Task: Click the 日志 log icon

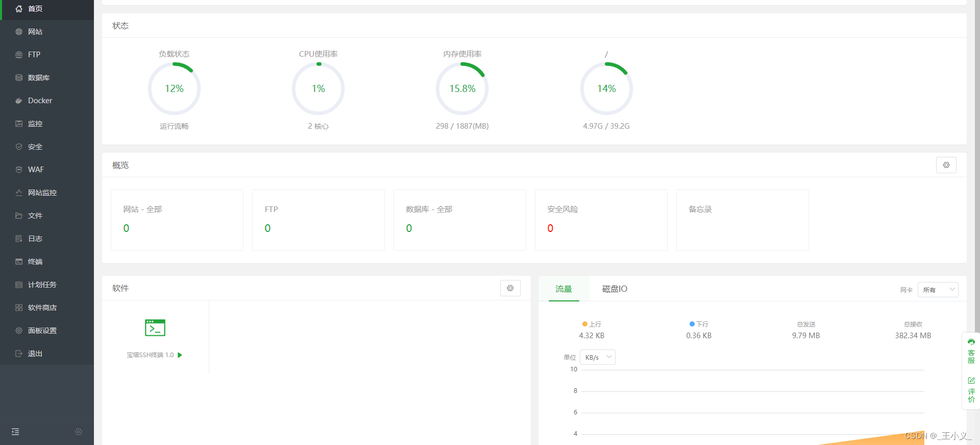Action: point(19,239)
